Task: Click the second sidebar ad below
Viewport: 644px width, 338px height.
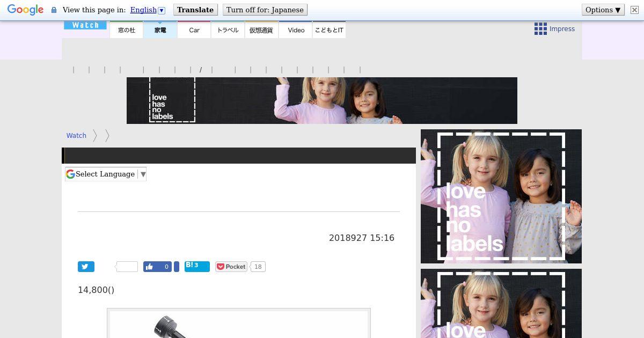Action: (501, 304)
